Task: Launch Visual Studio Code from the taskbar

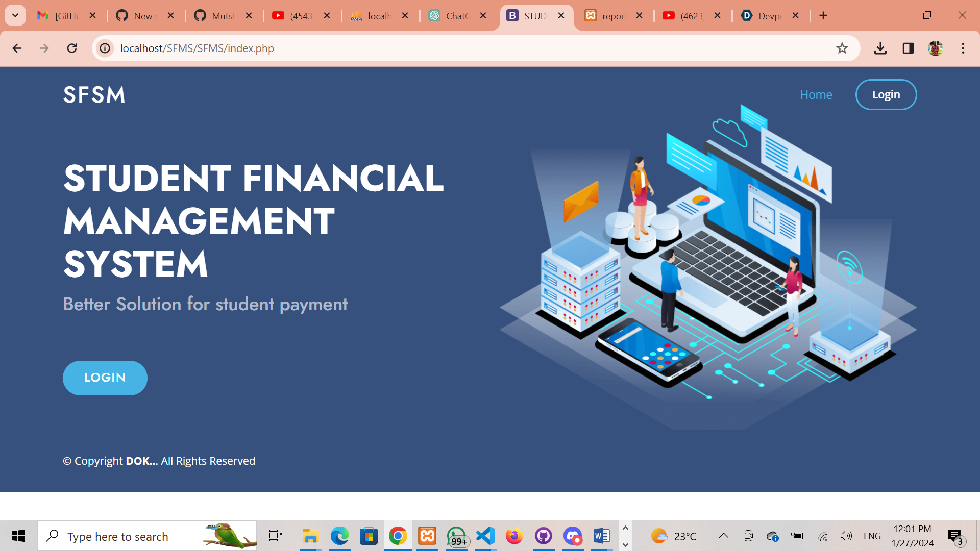Action: click(x=485, y=536)
